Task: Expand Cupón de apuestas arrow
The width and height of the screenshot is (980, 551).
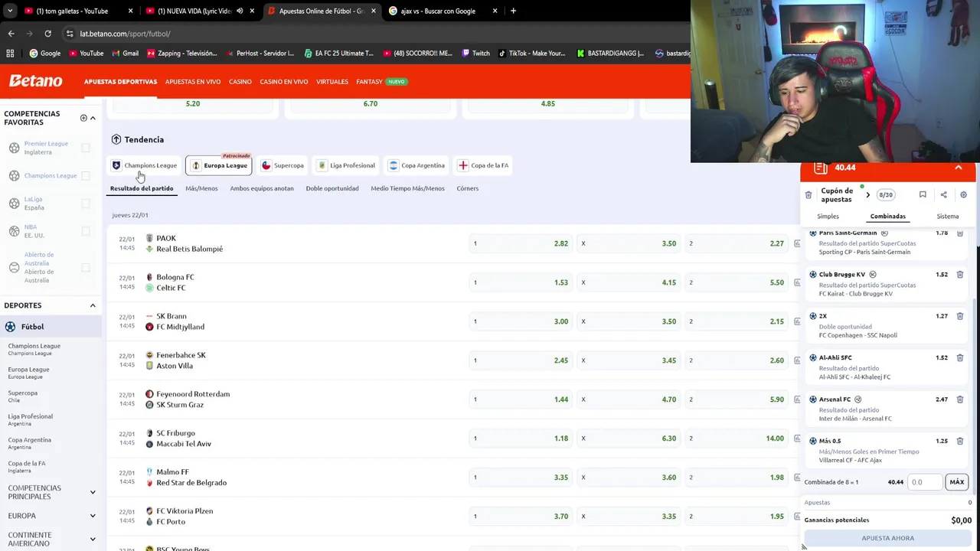Action: point(867,195)
